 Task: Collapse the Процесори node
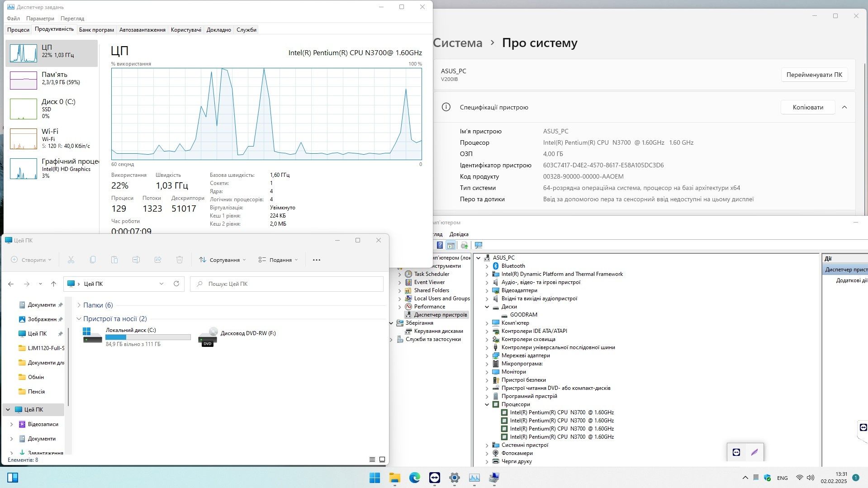pos(487,404)
